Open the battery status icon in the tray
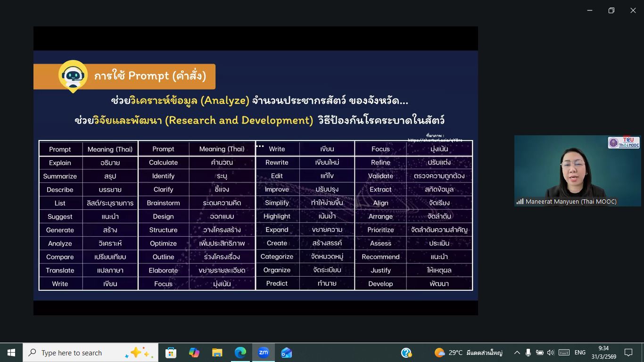This screenshot has height=362, width=644. click(539, 353)
